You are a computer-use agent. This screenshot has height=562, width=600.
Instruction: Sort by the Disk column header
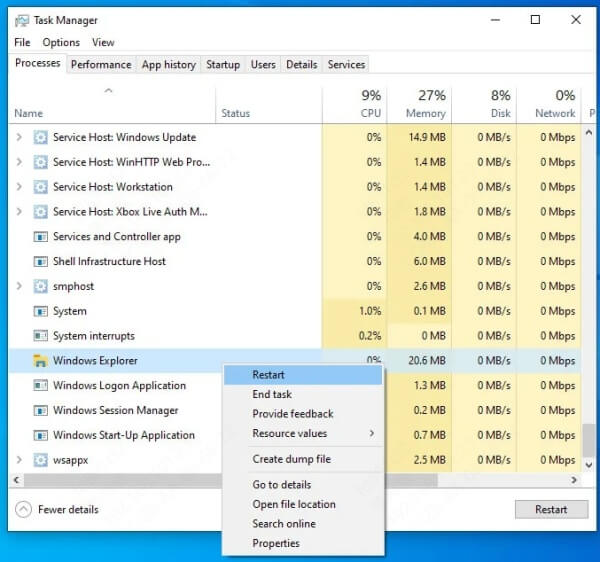[x=484, y=104]
